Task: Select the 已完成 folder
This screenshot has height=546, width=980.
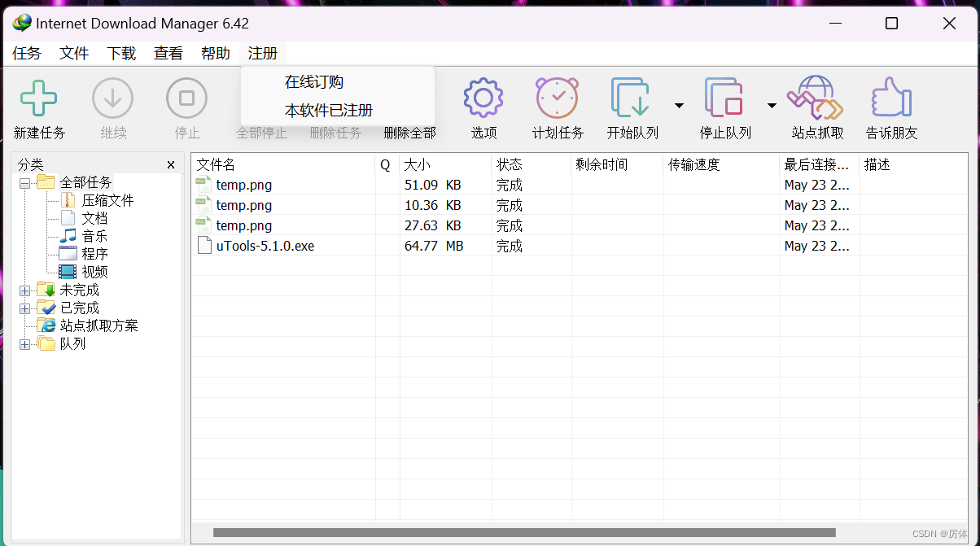Action: pyautogui.click(x=79, y=308)
